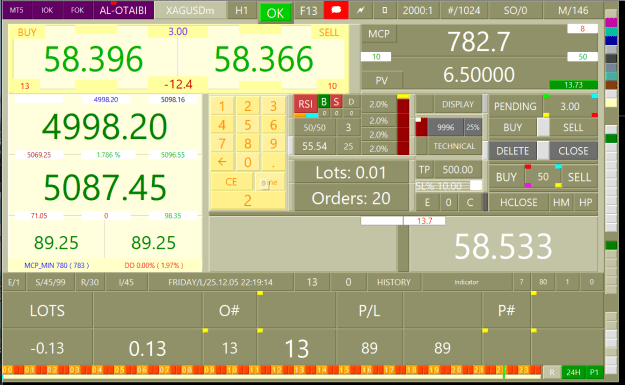This screenshot has height=385, width=625.
Task: Click the SL% 10.00 slider
Action: click(x=449, y=186)
